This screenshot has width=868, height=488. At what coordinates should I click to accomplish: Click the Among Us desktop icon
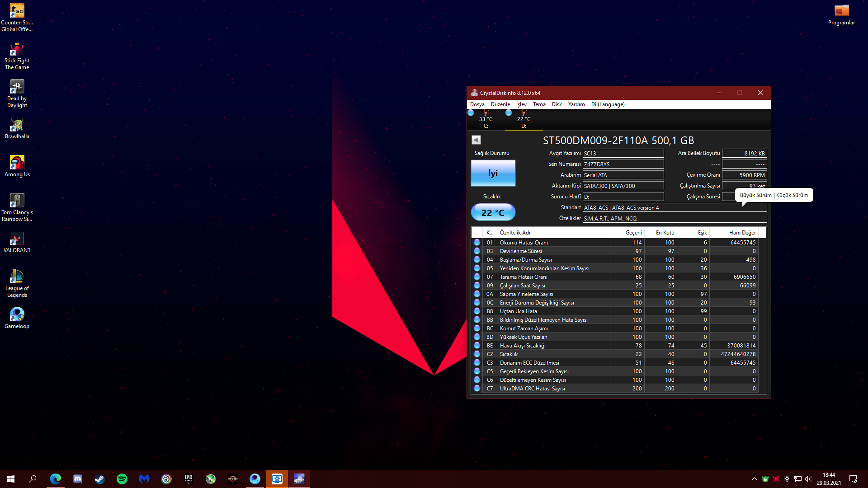tap(17, 166)
